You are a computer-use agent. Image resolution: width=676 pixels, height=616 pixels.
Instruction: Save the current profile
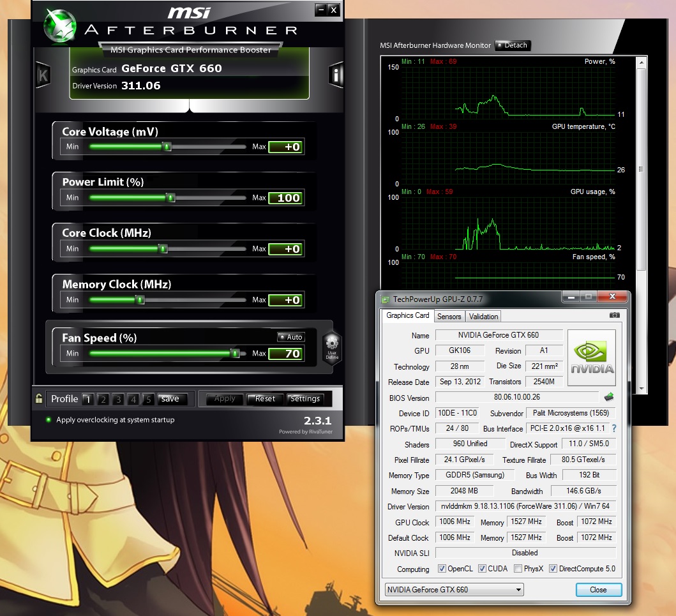(172, 399)
